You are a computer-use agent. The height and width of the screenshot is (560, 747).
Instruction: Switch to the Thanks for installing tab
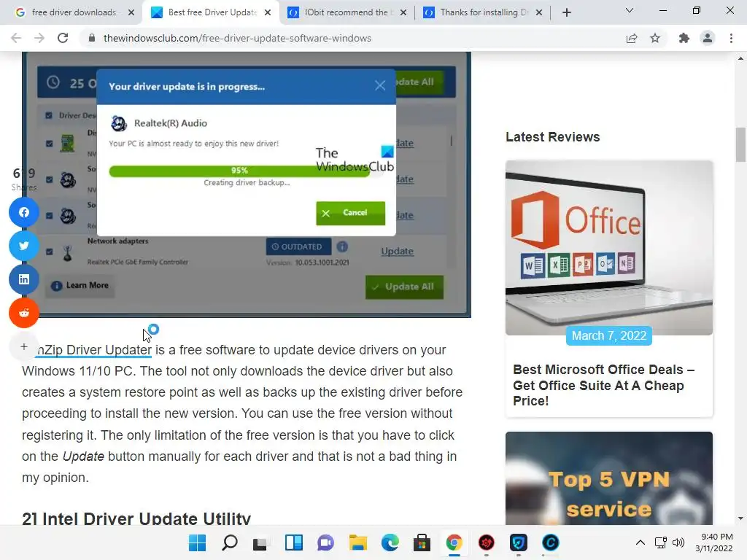click(x=484, y=12)
